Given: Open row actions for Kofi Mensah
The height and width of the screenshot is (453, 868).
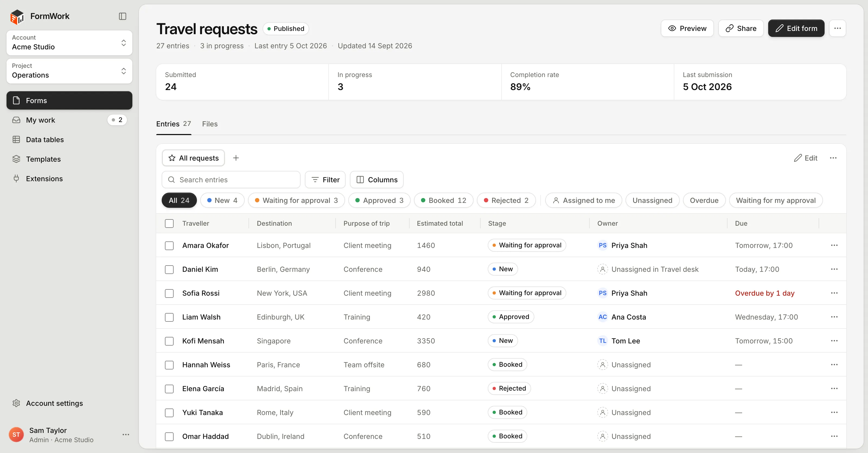Looking at the screenshot, I should coord(834,341).
